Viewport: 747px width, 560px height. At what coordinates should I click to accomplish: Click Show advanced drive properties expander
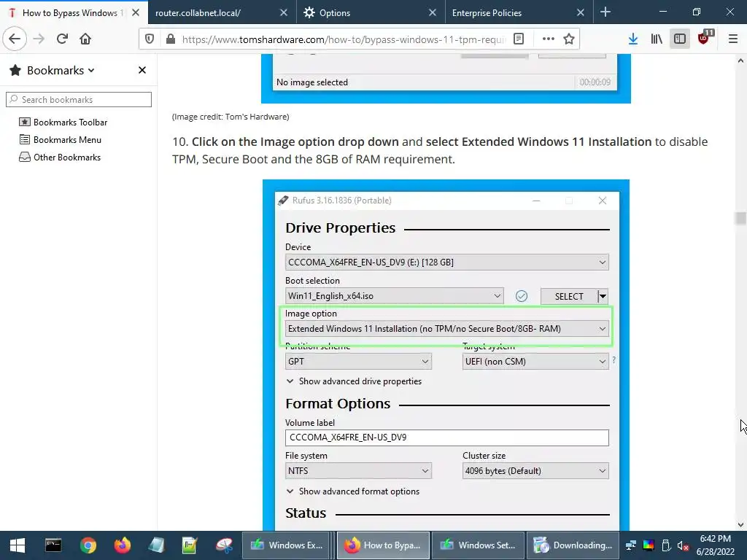354,381
